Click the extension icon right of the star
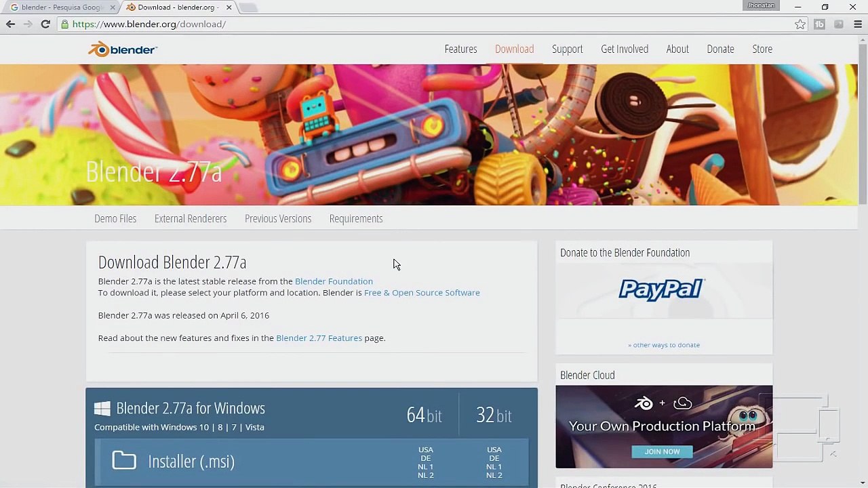 click(x=819, y=24)
